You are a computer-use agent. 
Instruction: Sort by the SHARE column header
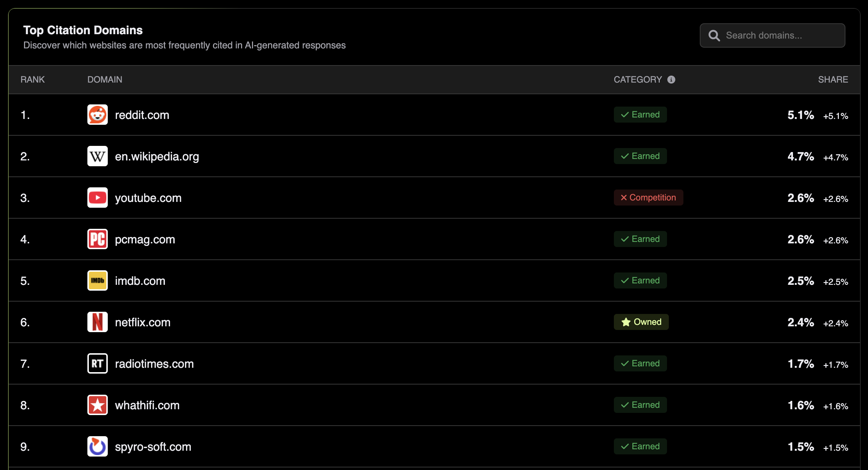833,79
